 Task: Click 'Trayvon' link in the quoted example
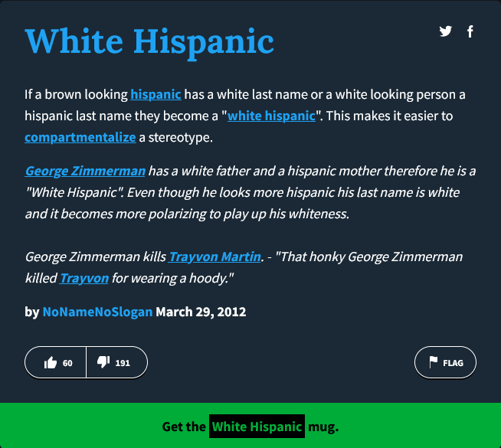[84, 278]
